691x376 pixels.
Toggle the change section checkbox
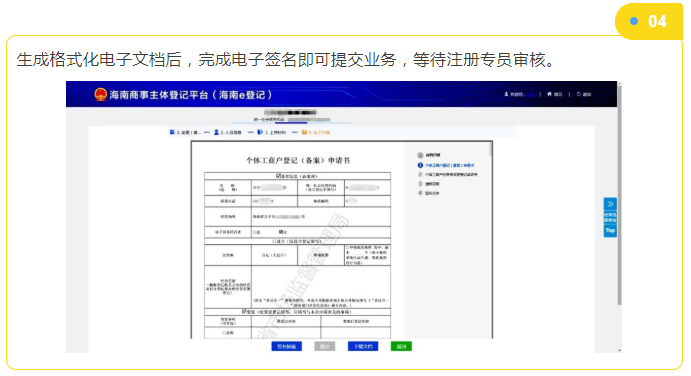[x=244, y=312]
